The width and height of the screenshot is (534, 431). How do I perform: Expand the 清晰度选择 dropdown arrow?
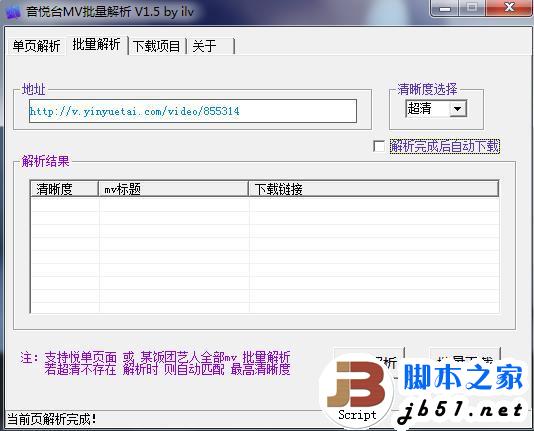point(458,109)
